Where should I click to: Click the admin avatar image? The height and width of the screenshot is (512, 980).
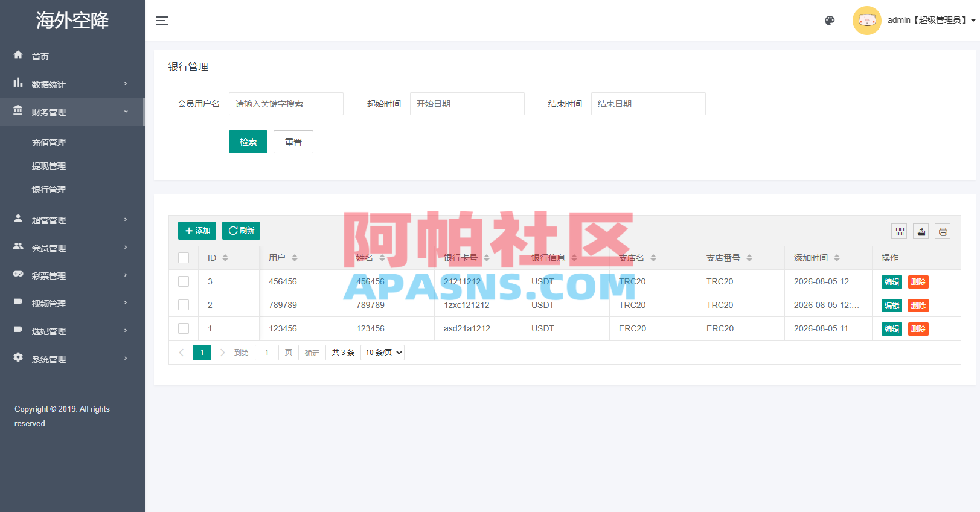pyautogui.click(x=867, y=21)
